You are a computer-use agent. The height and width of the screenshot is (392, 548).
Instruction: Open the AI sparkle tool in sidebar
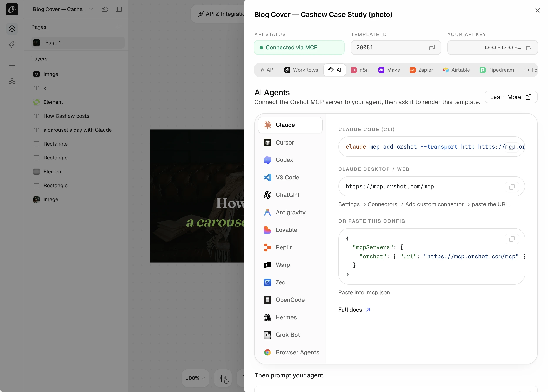tap(12, 44)
